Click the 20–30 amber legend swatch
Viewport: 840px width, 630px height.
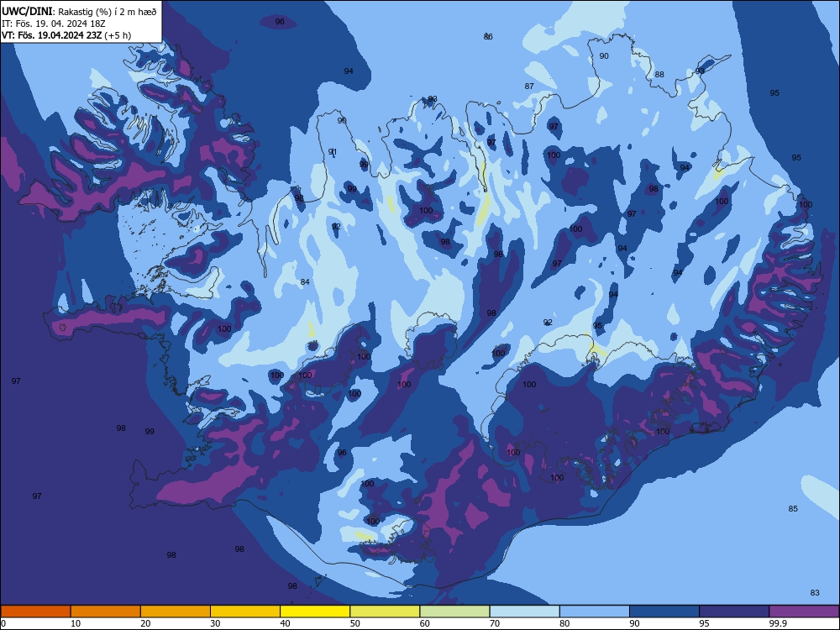[176, 612]
